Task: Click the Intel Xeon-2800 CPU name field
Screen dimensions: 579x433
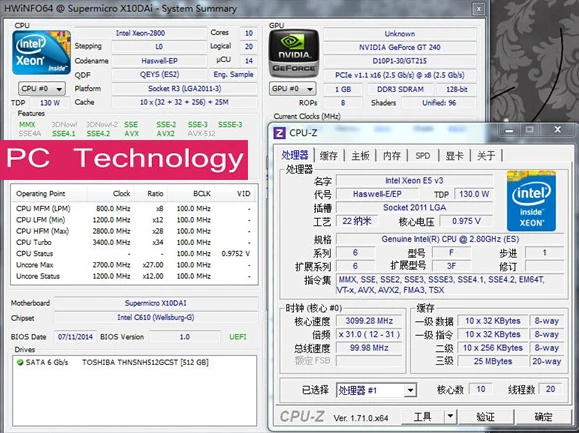Action: coord(140,33)
